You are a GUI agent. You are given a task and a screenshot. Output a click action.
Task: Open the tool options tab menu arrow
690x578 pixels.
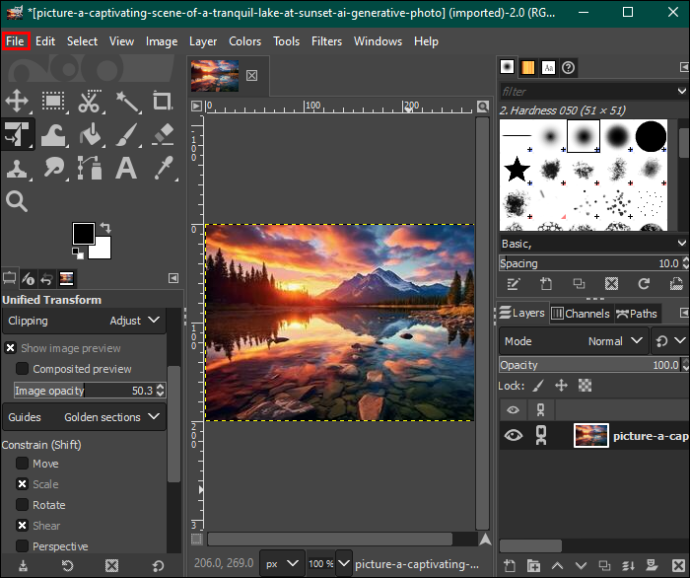tap(174, 278)
